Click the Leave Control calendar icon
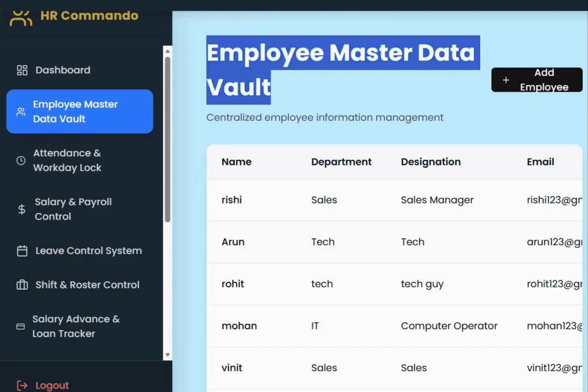This screenshot has width=588, height=392. (22, 251)
